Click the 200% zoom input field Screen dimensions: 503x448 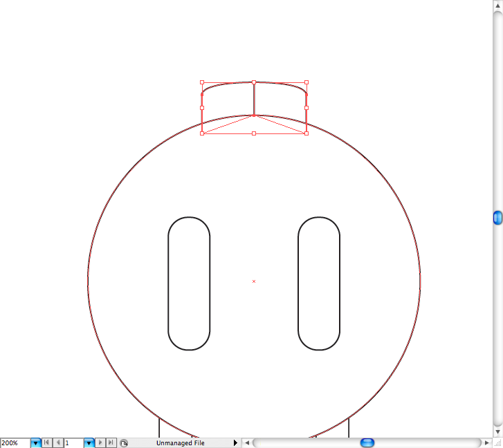[x=15, y=442]
